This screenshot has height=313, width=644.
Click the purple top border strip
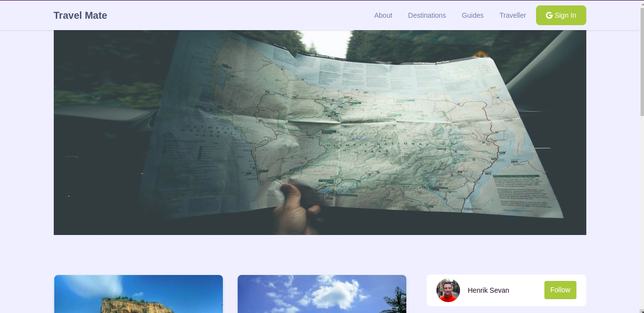point(322,1)
